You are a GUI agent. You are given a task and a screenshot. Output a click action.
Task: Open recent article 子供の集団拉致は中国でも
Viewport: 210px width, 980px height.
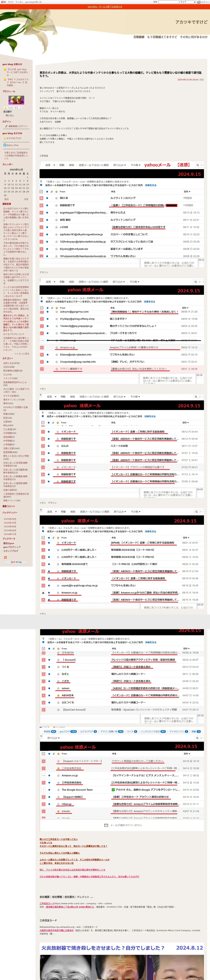[x=16, y=248]
